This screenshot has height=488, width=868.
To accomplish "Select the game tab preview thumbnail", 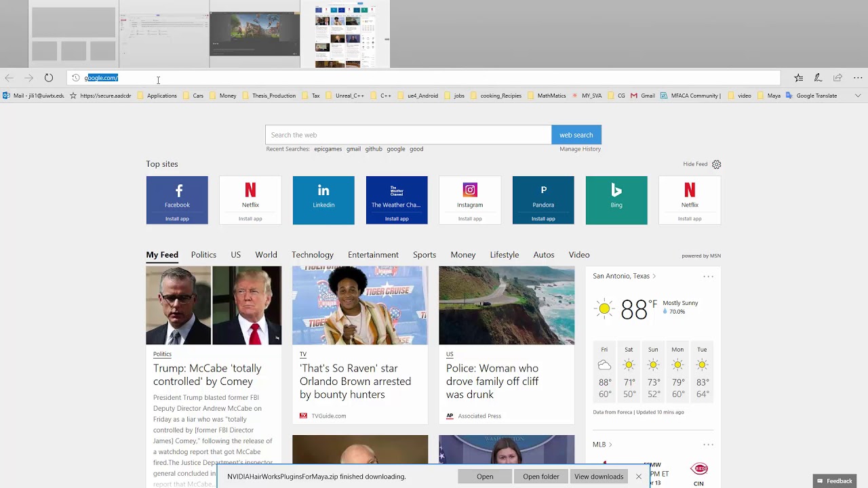I will [x=254, y=34].
